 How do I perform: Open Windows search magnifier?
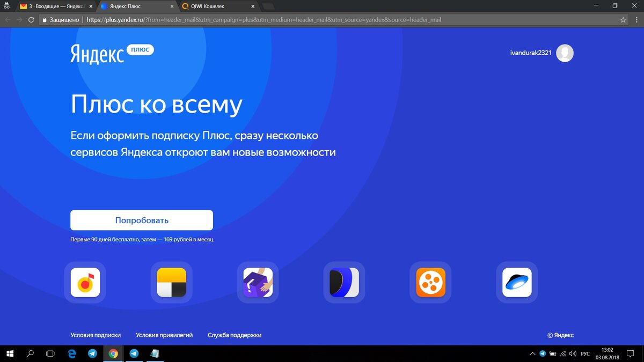[x=31, y=354]
